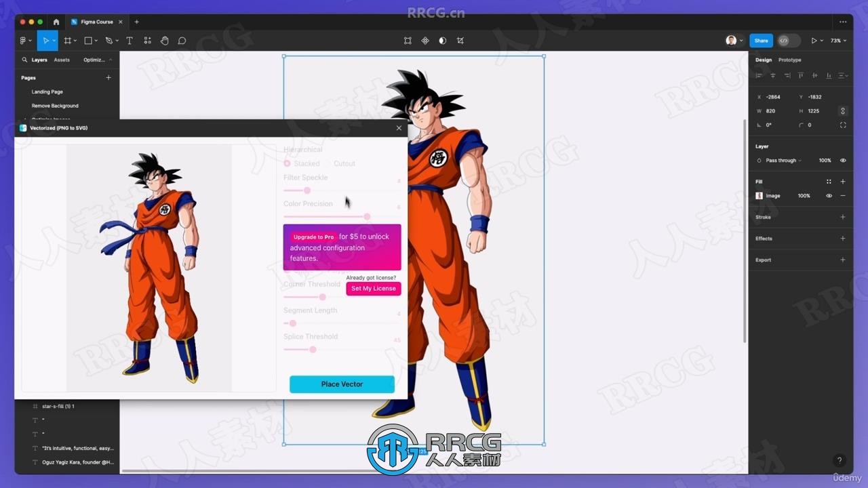Image resolution: width=868 pixels, height=488 pixels.
Task: Open the Move tool dropdown arrow
Action: (x=54, y=41)
